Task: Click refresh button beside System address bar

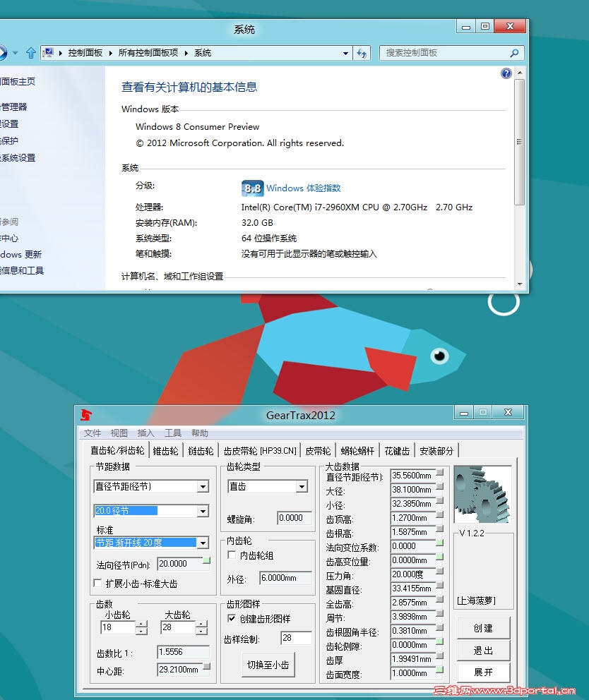Action: tap(362, 53)
